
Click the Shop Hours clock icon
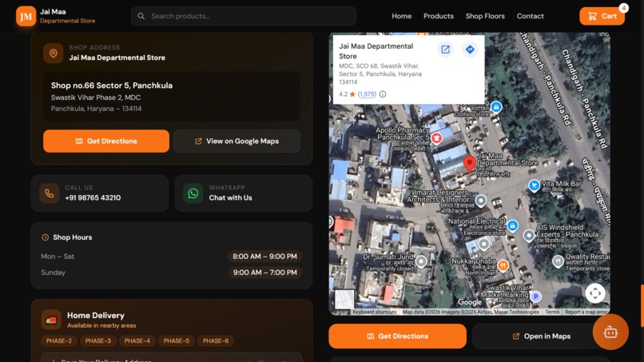[46, 237]
